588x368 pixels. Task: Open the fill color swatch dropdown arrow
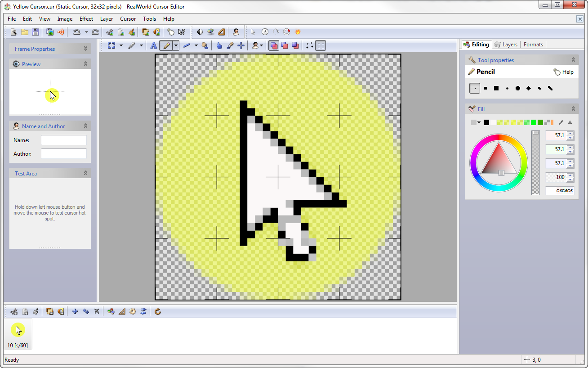479,122
